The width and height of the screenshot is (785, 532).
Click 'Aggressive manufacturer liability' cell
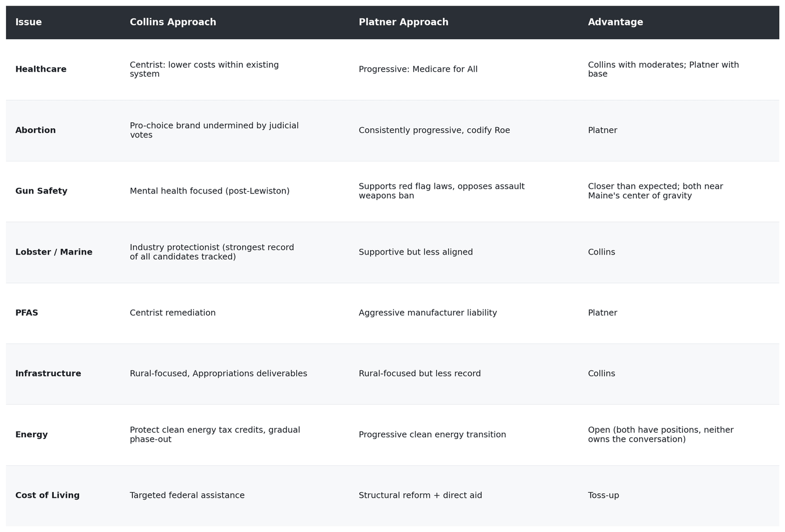click(x=428, y=313)
